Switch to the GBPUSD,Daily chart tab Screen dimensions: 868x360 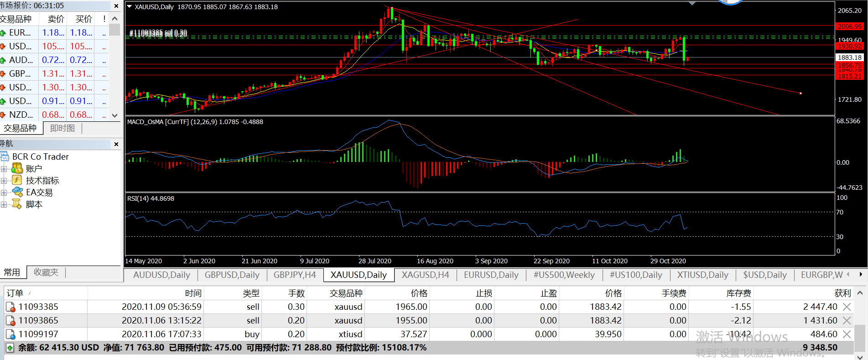(x=232, y=275)
